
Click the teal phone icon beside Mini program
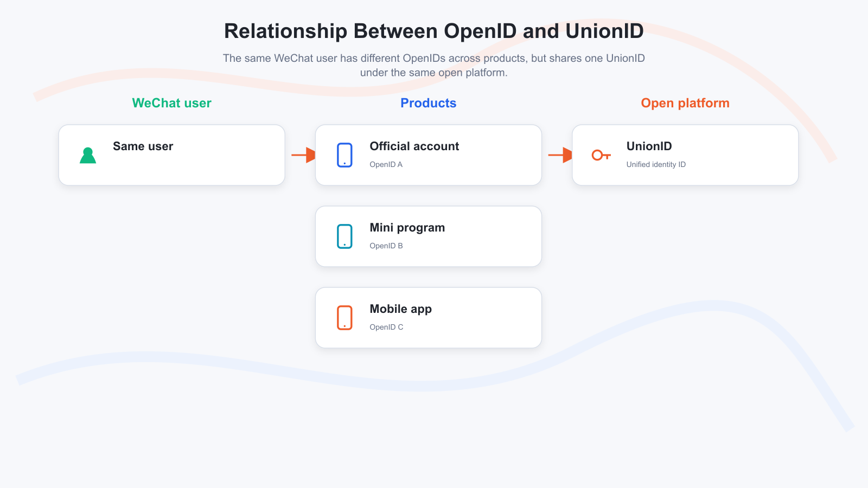pos(344,236)
